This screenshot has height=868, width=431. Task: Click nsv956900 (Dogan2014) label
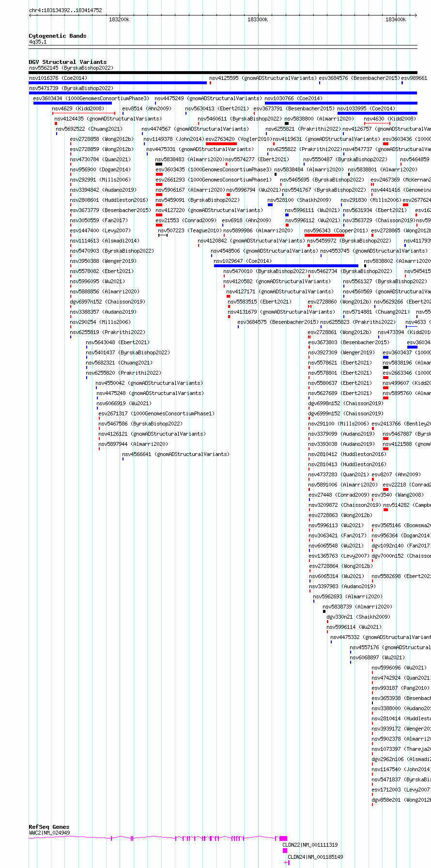pyautogui.click(x=100, y=169)
